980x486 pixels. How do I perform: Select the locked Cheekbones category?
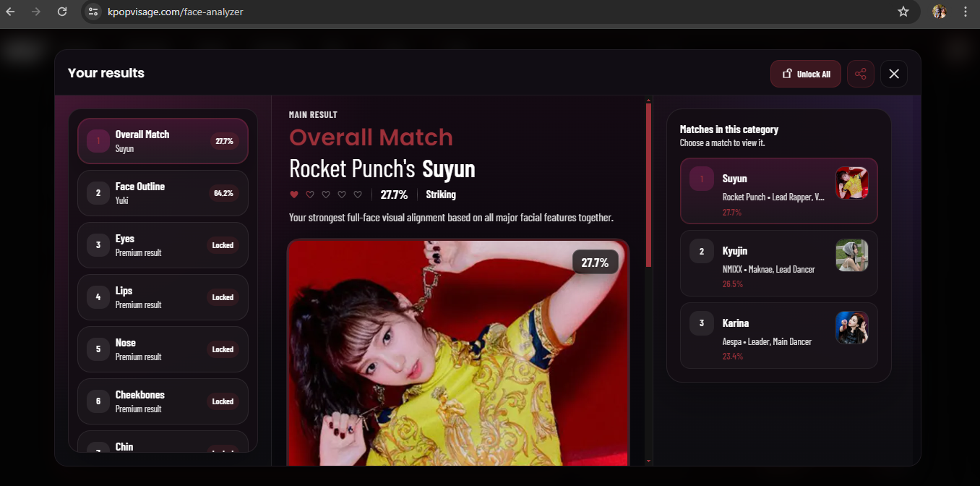[163, 401]
